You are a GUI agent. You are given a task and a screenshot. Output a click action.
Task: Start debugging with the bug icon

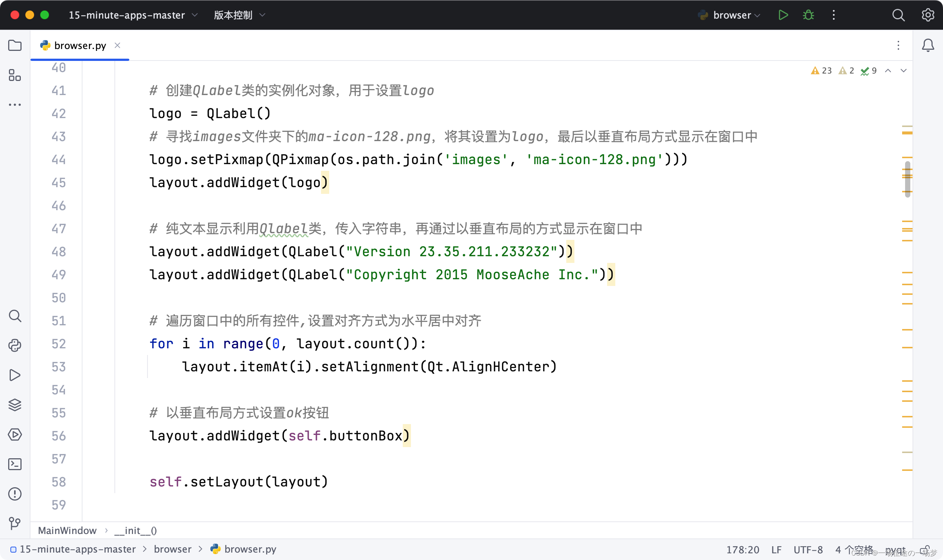point(808,15)
